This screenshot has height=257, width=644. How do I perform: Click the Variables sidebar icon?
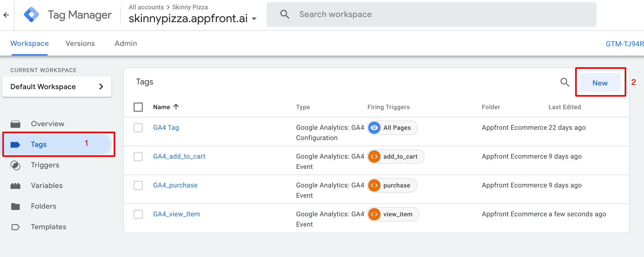pos(15,186)
